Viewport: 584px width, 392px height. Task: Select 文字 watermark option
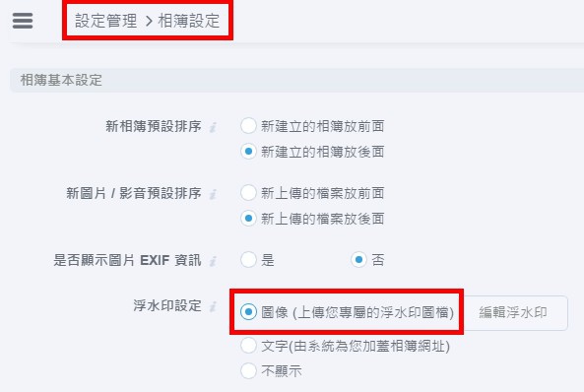point(248,346)
